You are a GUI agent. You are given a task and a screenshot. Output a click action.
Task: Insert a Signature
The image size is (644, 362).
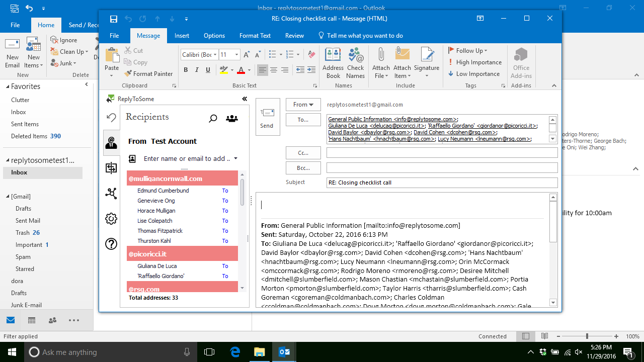coord(427,63)
